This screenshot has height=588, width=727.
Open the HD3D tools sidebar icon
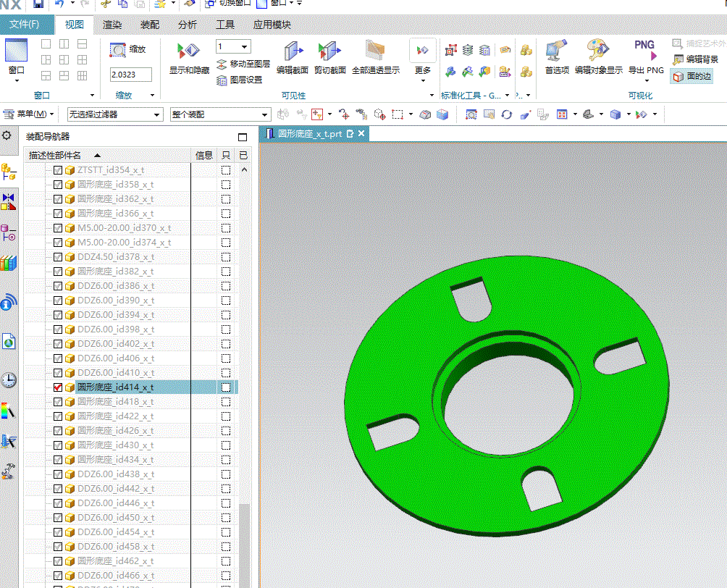(x=9, y=303)
